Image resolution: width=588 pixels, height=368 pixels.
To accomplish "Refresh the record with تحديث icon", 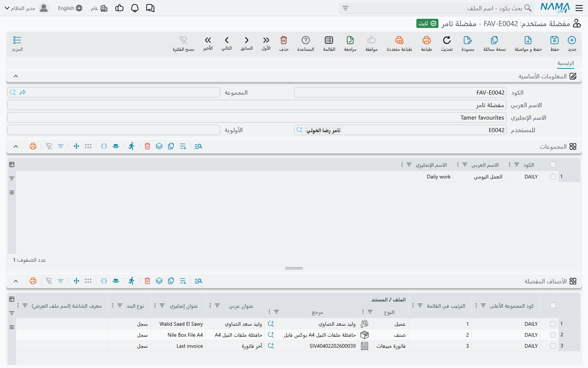I will [447, 40].
